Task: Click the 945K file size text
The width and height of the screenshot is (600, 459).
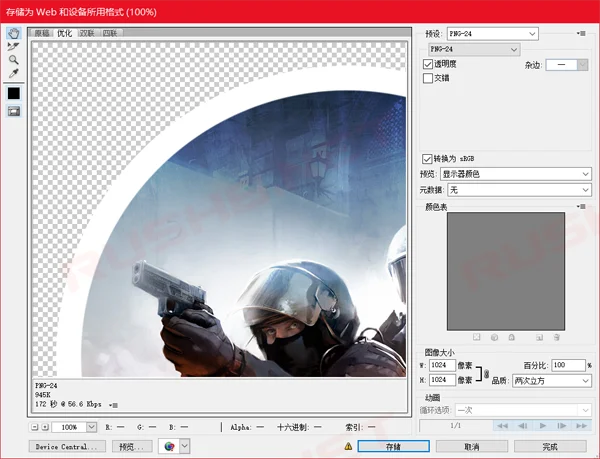Action: 43,395
